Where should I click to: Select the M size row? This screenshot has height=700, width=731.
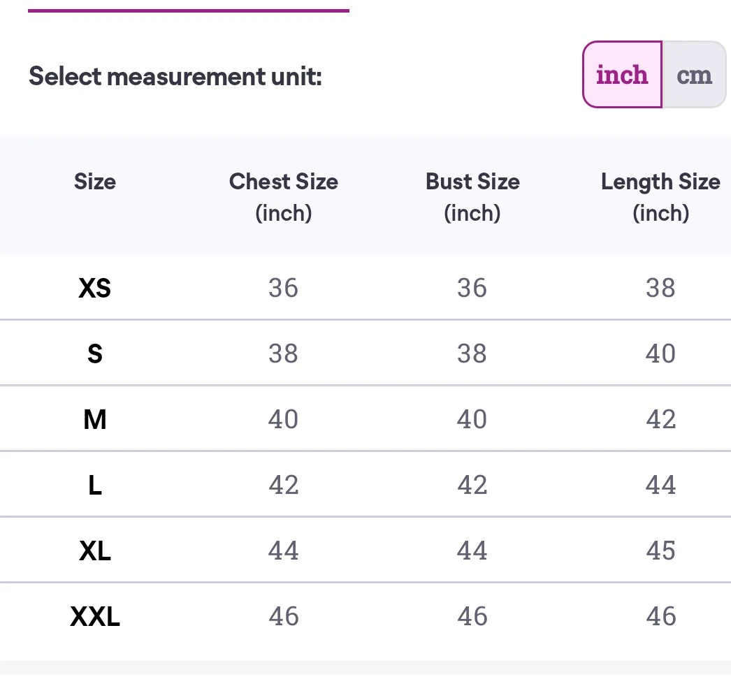coord(94,418)
